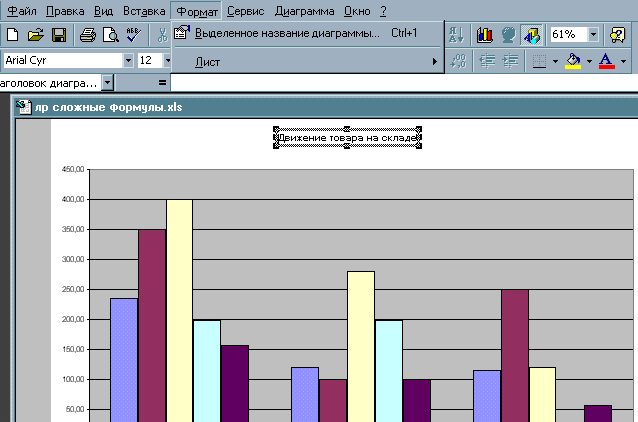Open Print Preview magnifier icon
This screenshot has width=638, height=422.
[111, 35]
